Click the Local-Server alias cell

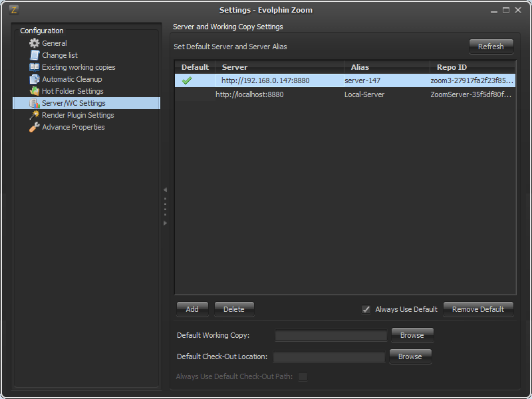point(387,94)
